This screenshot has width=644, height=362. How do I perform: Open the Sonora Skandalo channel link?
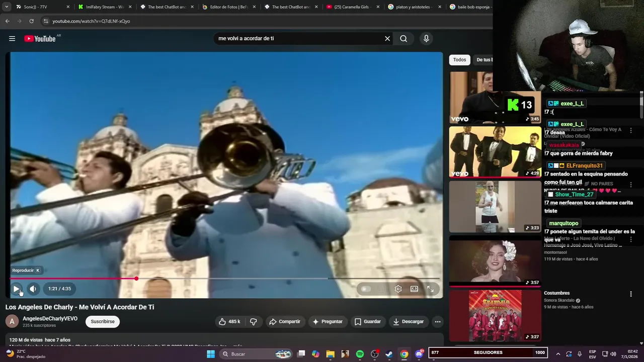click(559, 301)
